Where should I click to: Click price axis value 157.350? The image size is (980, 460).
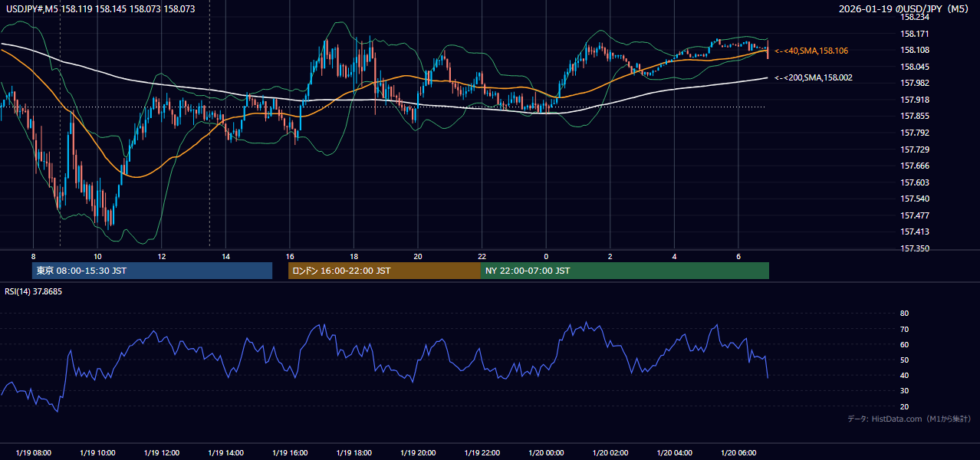click(914, 248)
